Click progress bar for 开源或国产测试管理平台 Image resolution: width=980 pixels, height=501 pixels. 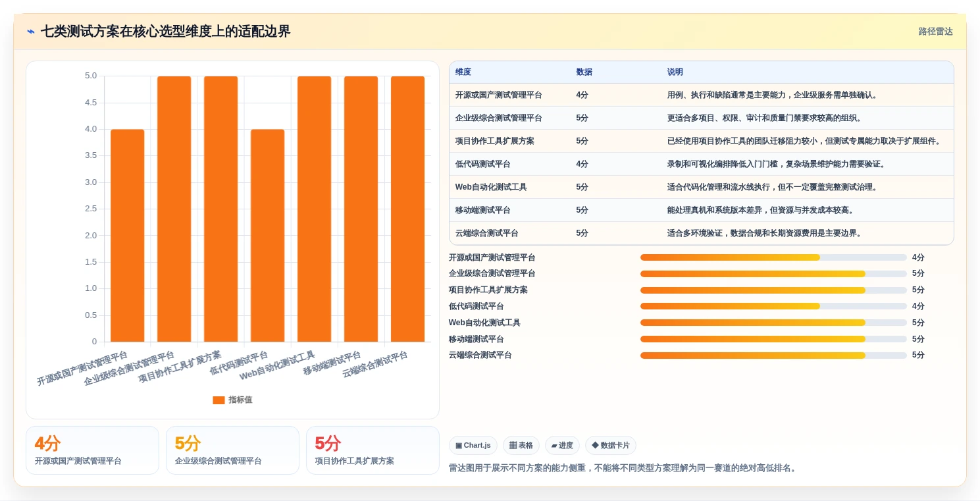(773, 257)
